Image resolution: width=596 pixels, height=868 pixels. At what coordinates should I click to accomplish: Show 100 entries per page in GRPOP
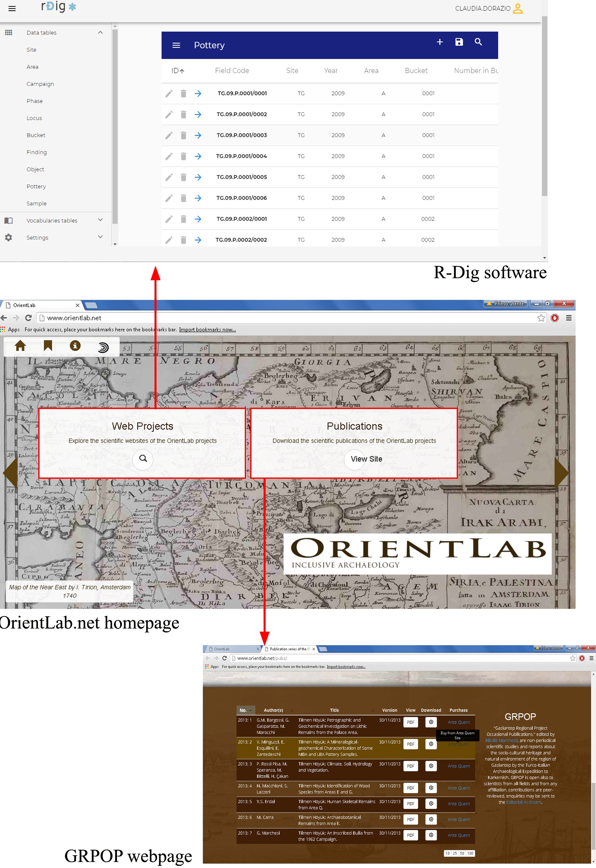click(470, 854)
